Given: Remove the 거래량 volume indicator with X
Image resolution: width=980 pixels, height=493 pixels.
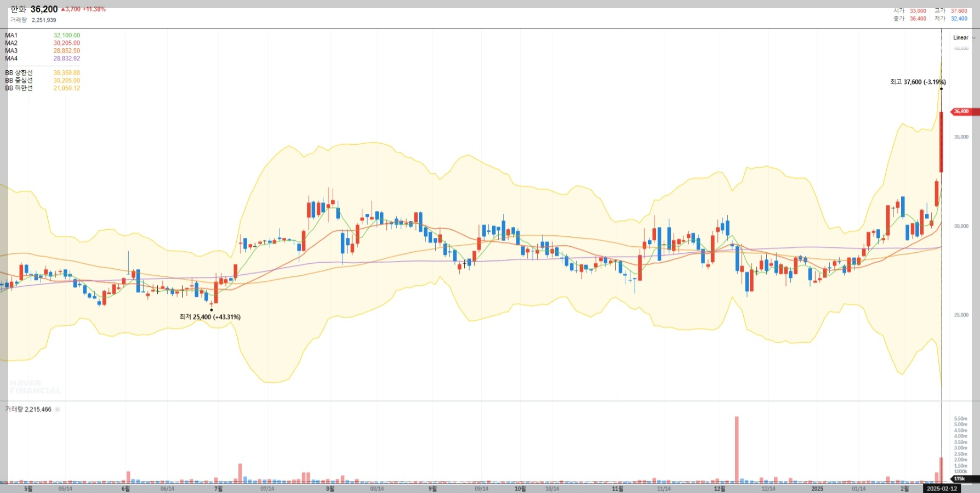Looking at the screenshot, I should [x=58, y=410].
